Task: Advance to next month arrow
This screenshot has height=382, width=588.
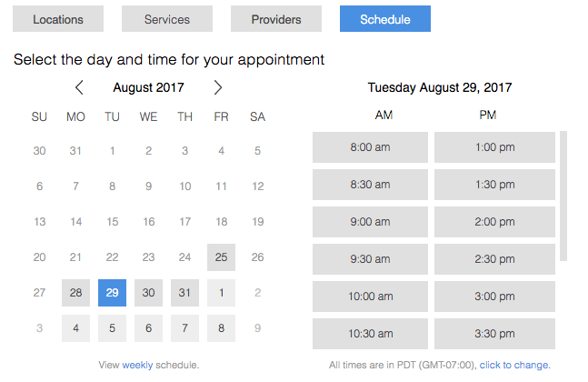Action: point(218,88)
